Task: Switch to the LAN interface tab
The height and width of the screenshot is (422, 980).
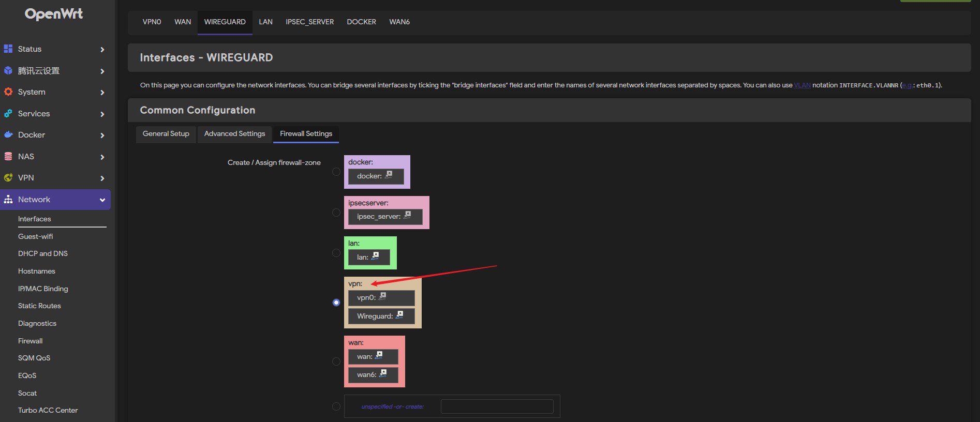Action: point(265,22)
